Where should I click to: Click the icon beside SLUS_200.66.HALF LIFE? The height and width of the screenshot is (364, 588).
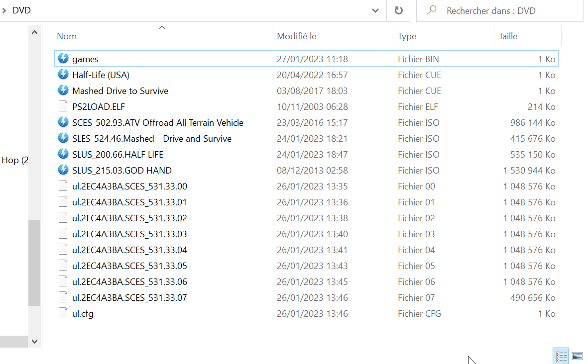(x=63, y=154)
